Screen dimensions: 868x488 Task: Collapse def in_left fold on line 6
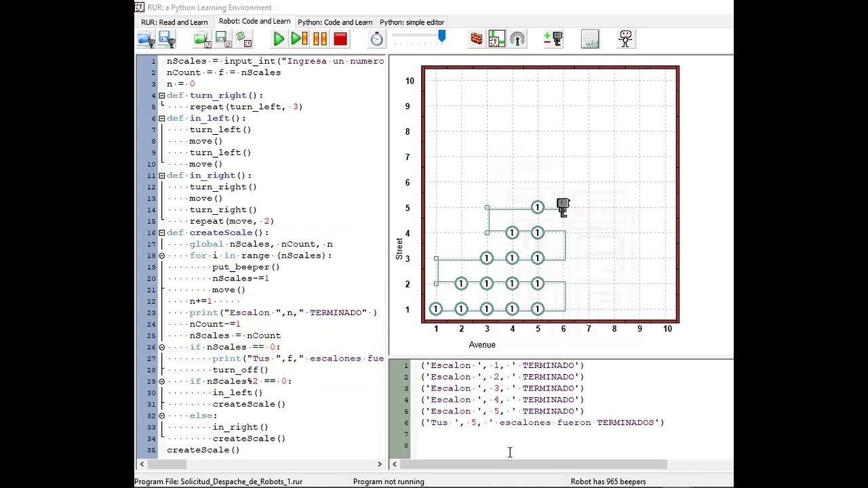161,119
